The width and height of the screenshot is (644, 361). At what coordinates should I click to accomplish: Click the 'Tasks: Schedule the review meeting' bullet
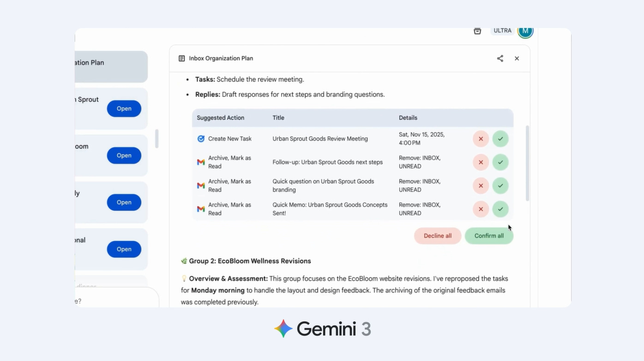coord(250,79)
